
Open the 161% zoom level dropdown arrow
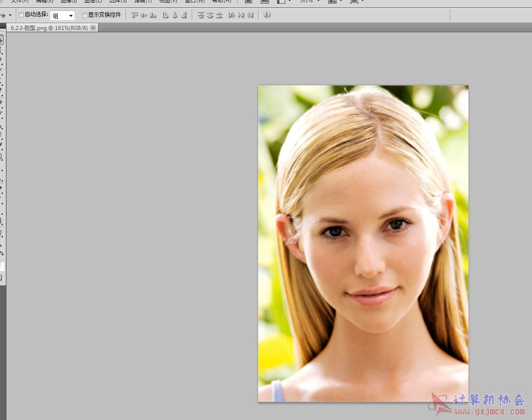[318, 1]
